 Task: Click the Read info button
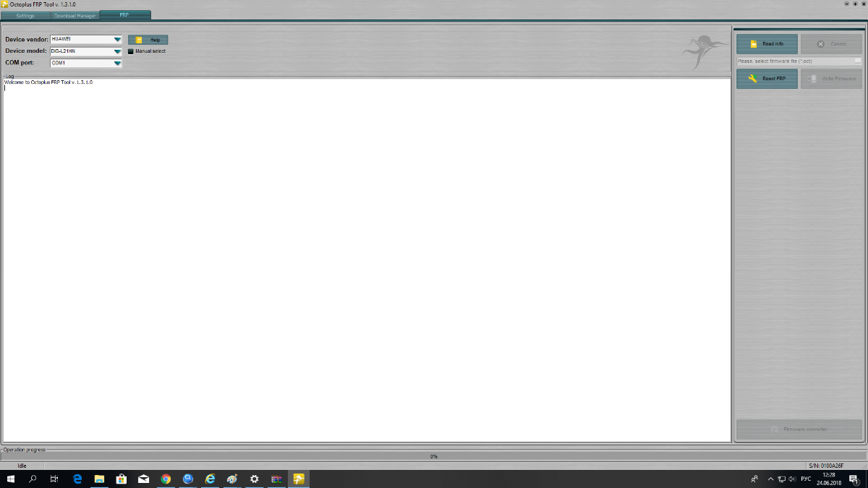point(767,43)
